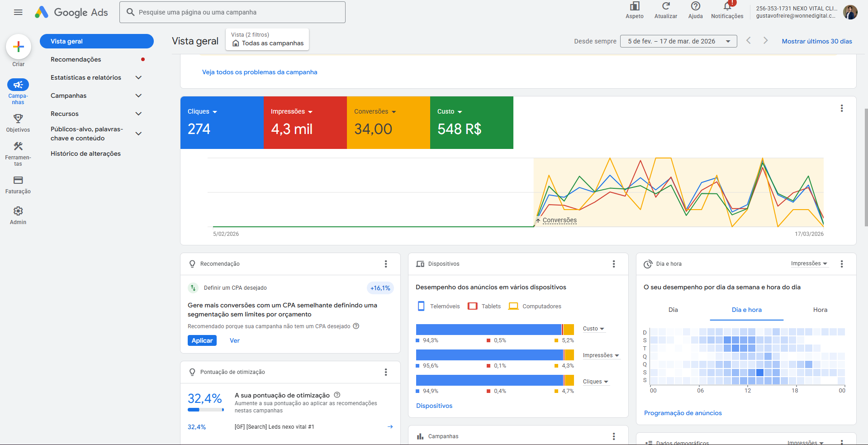The width and height of the screenshot is (868, 445).
Task: Toggle Computadores in the devices legend
Action: [535, 306]
